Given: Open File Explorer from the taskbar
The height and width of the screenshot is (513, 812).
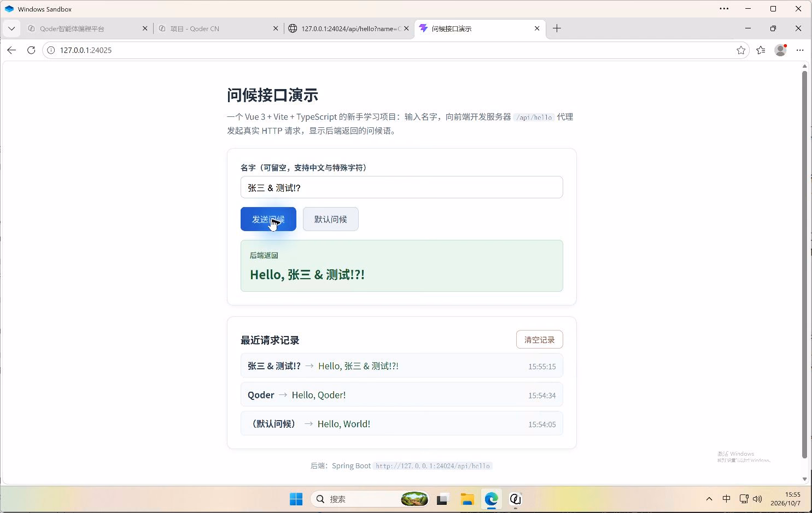Looking at the screenshot, I should (467, 499).
